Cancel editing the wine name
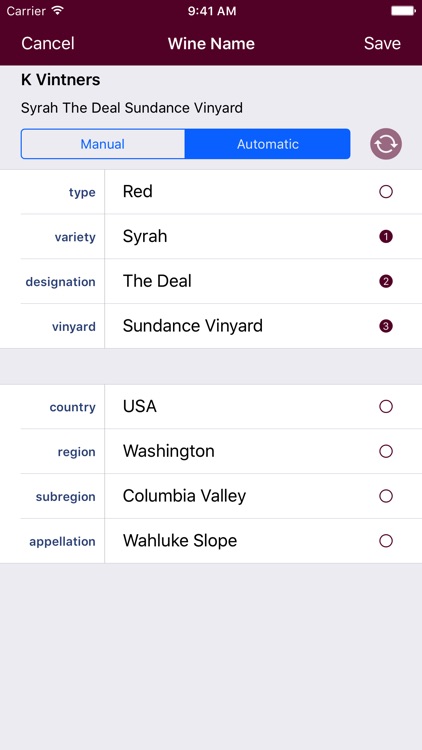Image resolution: width=422 pixels, height=750 pixels. [x=48, y=44]
